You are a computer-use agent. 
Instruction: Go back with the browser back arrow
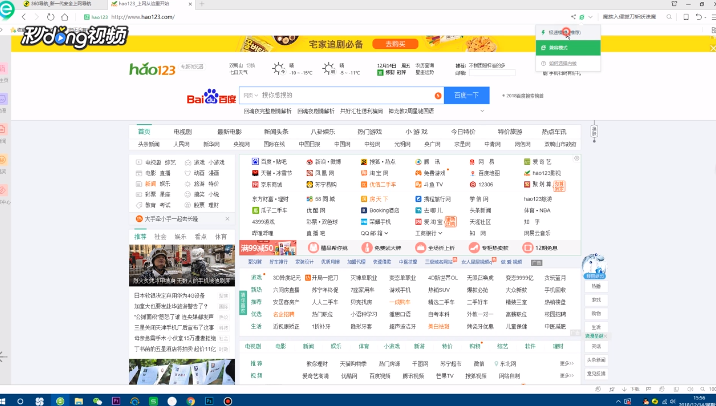tap(24, 17)
